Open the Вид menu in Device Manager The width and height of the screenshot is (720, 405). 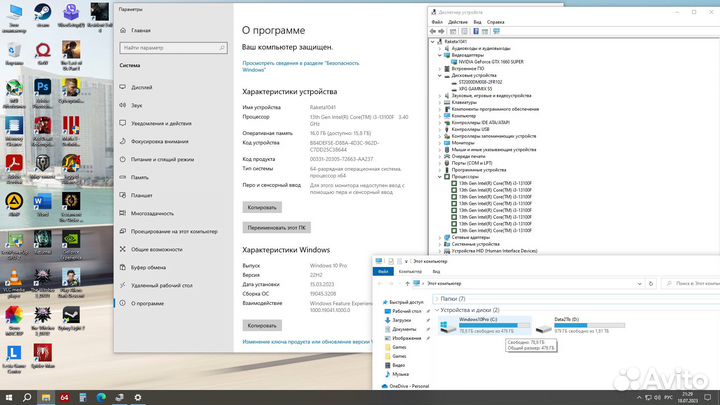478,22
